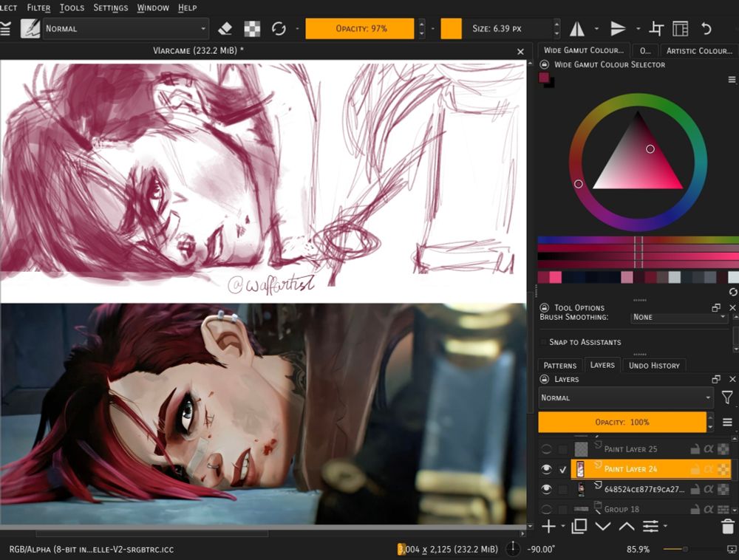Show Paint Layer 25 via its visibility toggle

[546, 449]
